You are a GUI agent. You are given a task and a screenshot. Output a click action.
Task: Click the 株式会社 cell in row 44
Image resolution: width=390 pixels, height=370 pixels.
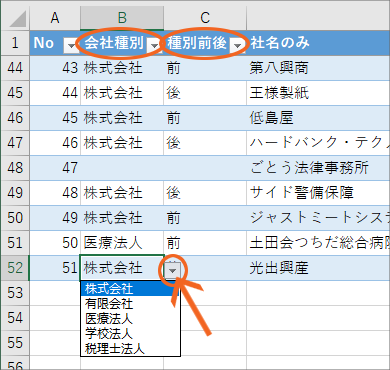coord(122,68)
